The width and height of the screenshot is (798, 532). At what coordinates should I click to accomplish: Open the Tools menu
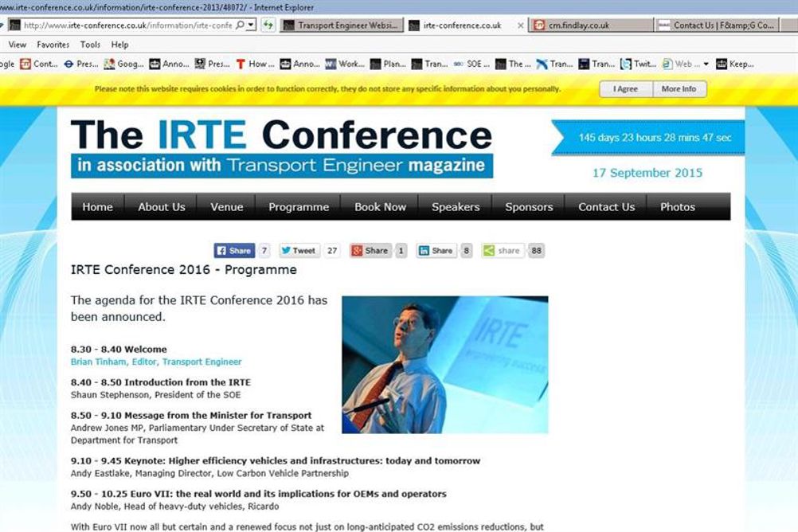point(90,45)
